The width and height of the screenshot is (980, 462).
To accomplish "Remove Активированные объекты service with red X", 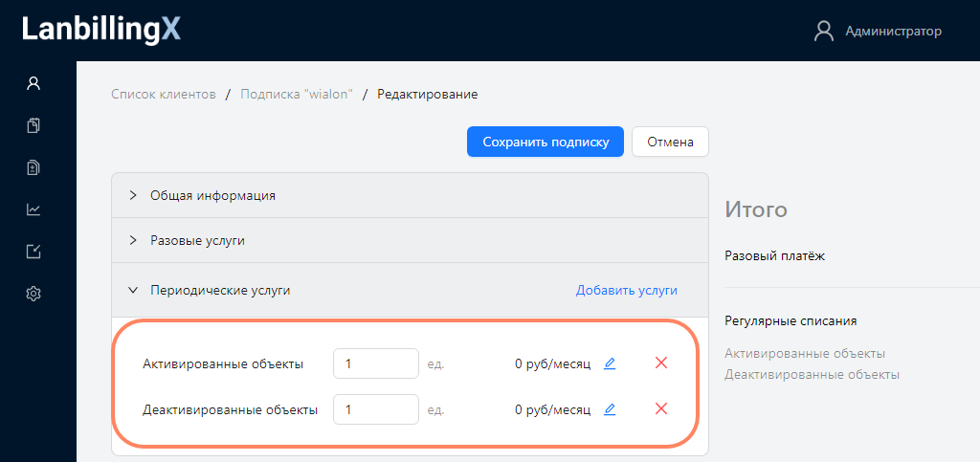I will [x=660, y=363].
